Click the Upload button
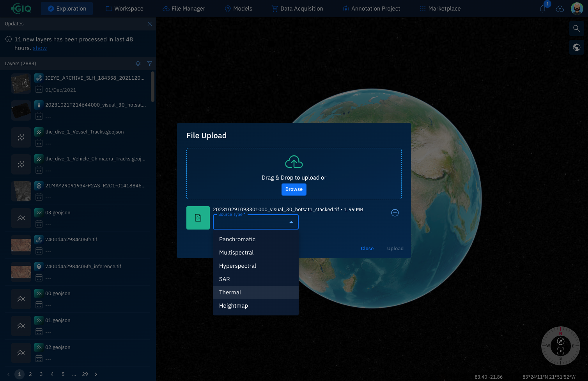The image size is (588, 381). pyautogui.click(x=395, y=249)
